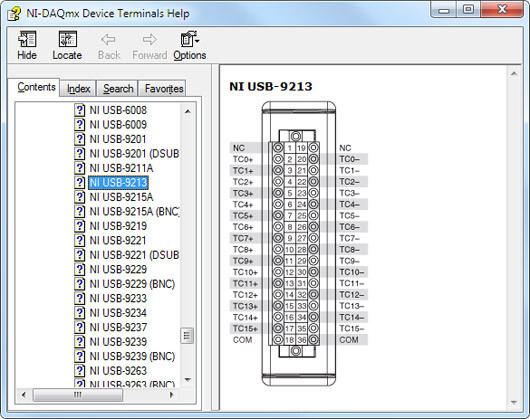Click the contents tree scroll down arrow
The image size is (530, 419).
click(x=188, y=380)
